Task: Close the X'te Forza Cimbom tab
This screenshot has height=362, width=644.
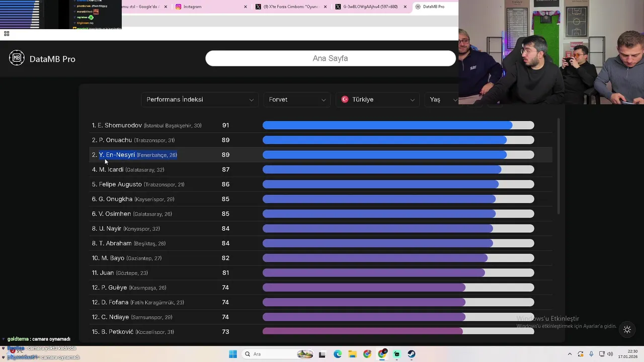Action: (x=326, y=7)
